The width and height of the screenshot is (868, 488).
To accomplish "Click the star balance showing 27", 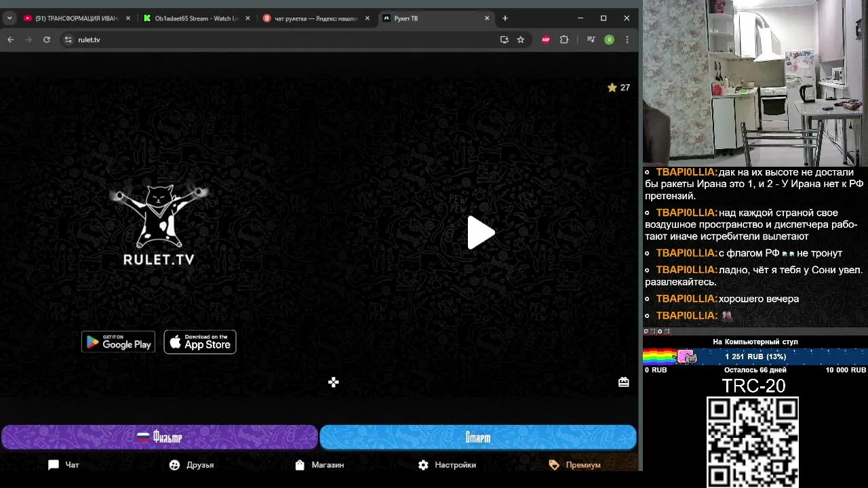I will (x=618, y=87).
